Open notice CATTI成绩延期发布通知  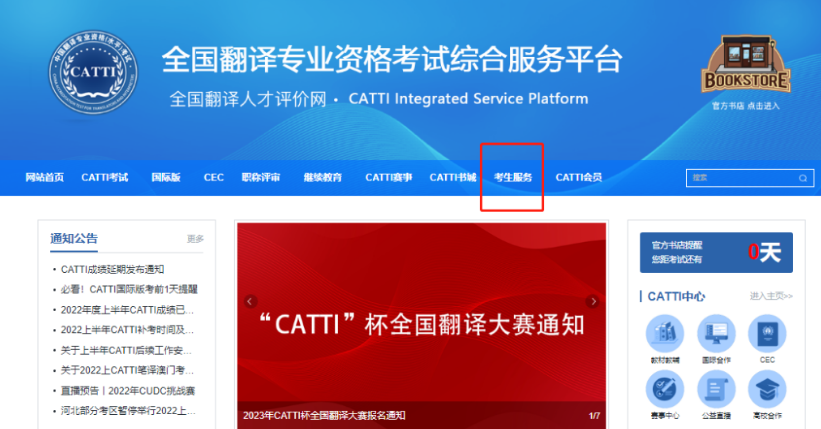pyautogui.click(x=113, y=269)
